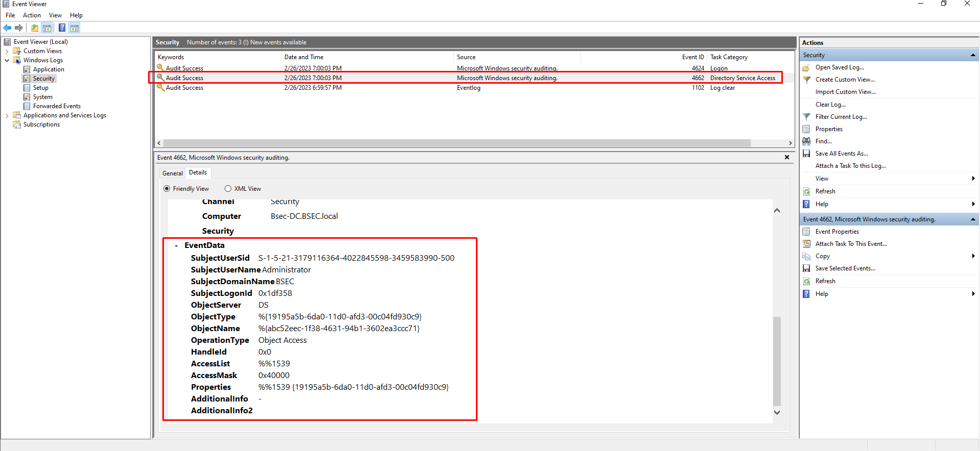This screenshot has height=451, width=980.
Task: Click the Event 4662 section's Help icon
Action: point(806,294)
